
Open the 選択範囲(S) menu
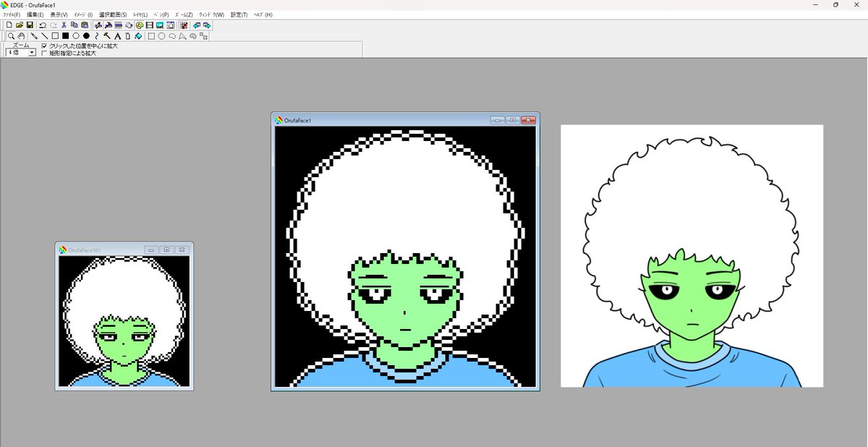(113, 14)
